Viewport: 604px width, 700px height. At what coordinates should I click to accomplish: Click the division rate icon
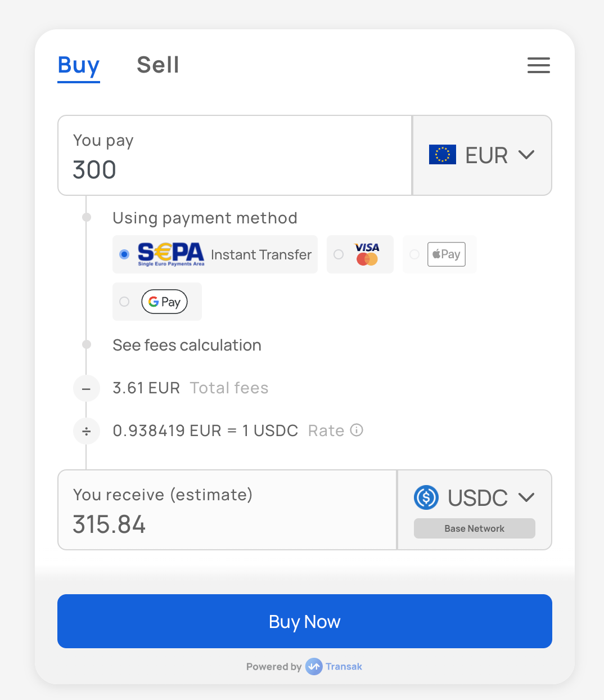click(x=87, y=432)
